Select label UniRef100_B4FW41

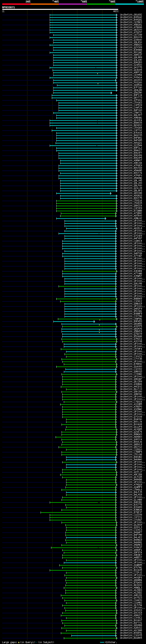pos(131,138)
